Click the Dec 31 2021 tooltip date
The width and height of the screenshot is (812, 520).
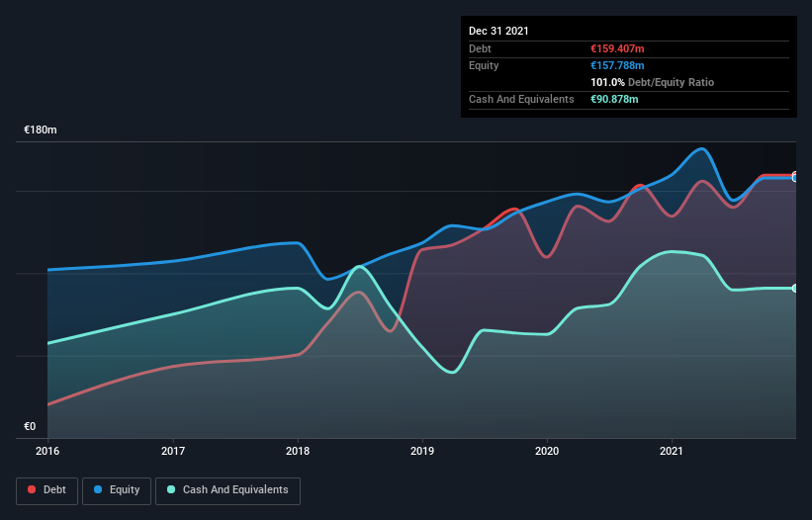498,31
